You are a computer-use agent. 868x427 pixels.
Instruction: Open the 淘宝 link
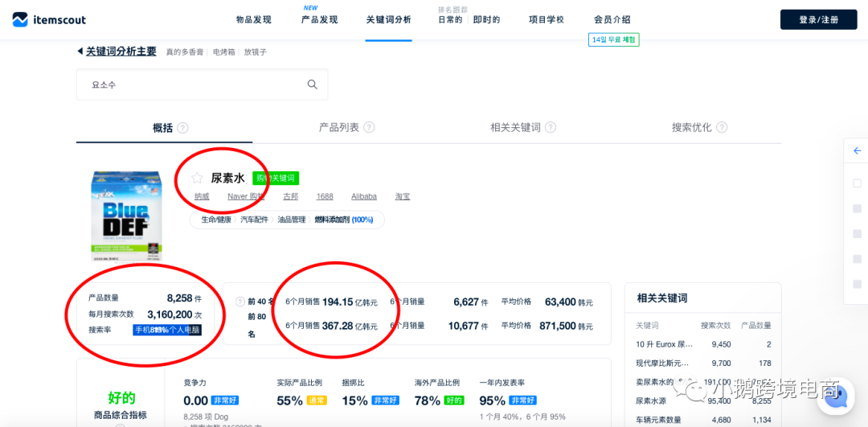[403, 196]
